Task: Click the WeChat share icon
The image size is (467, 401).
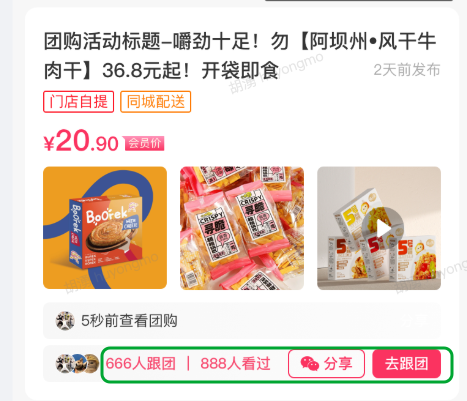Action: coord(309,363)
